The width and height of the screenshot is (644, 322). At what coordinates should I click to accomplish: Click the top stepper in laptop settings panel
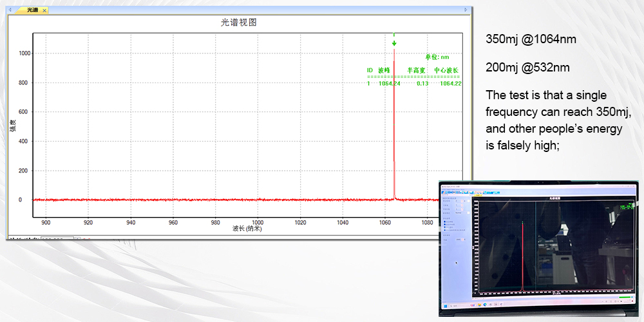462,200
